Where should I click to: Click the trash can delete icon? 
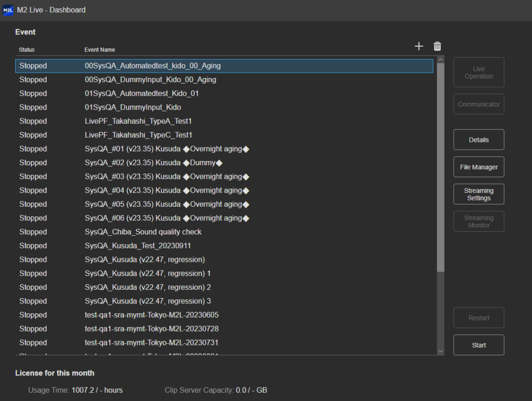coord(437,46)
